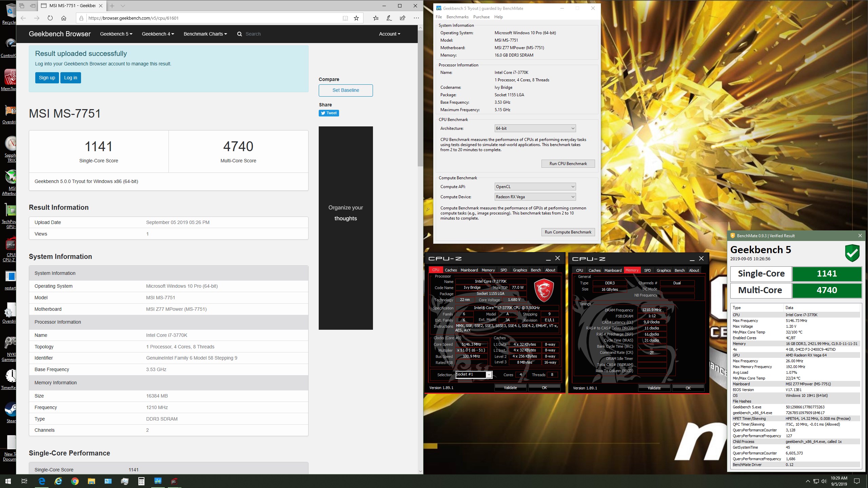The height and width of the screenshot is (488, 868).
Task: Click Run Compute Benchmark
Action: coord(568,232)
